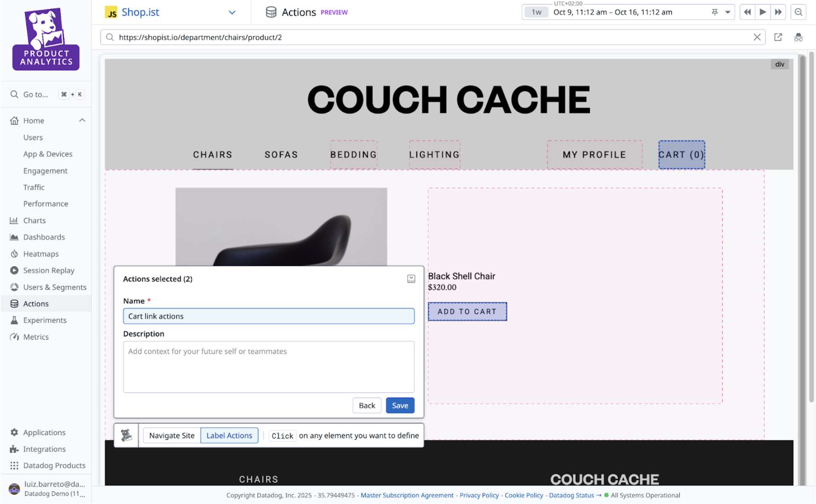Select Label Actions mode
Screen dimensions: 816x504
pos(229,435)
